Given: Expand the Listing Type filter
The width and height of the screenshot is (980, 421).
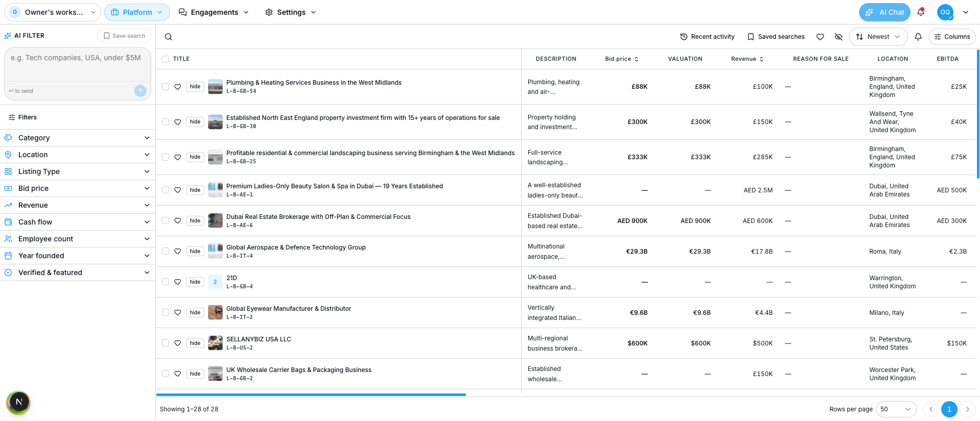Looking at the screenshot, I should 78,171.
